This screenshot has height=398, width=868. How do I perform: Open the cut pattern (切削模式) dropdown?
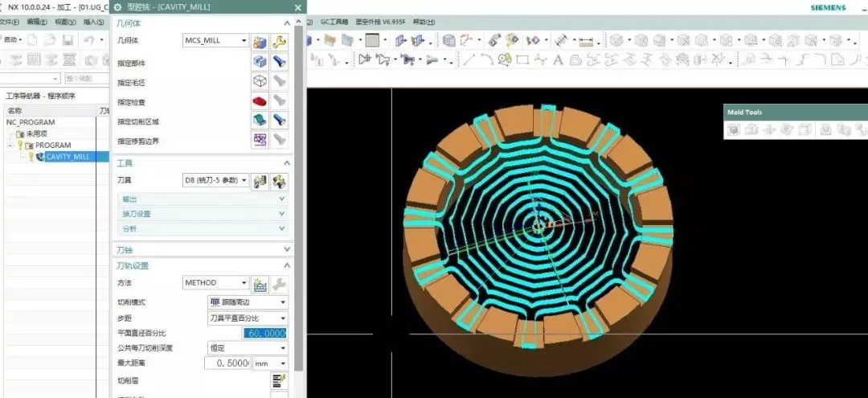(x=248, y=302)
